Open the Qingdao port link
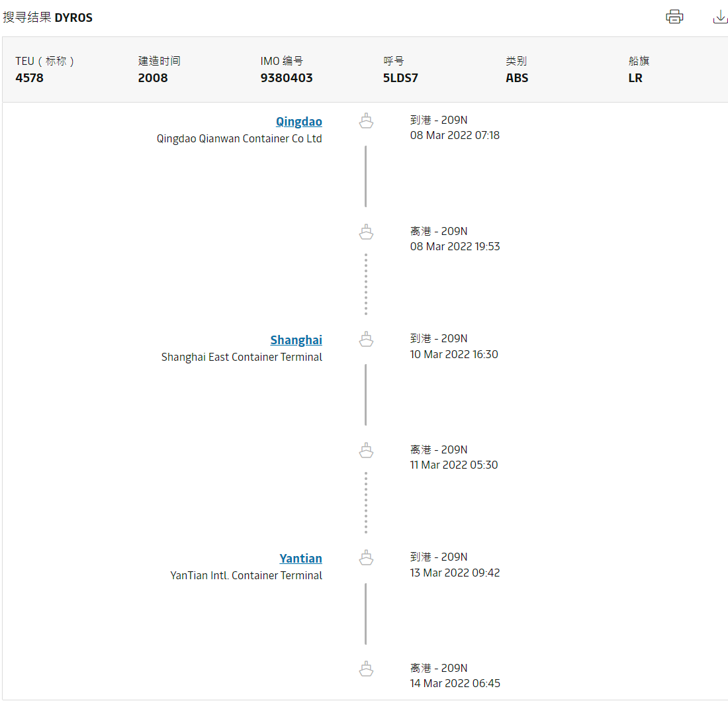This screenshot has width=728, height=703. point(299,121)
